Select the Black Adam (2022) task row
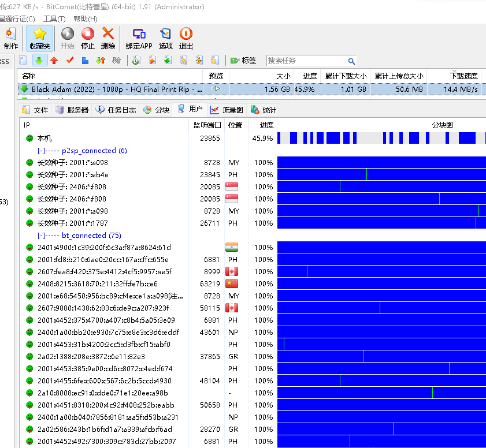The image size is (486, 448). click(x=252, y=89)
